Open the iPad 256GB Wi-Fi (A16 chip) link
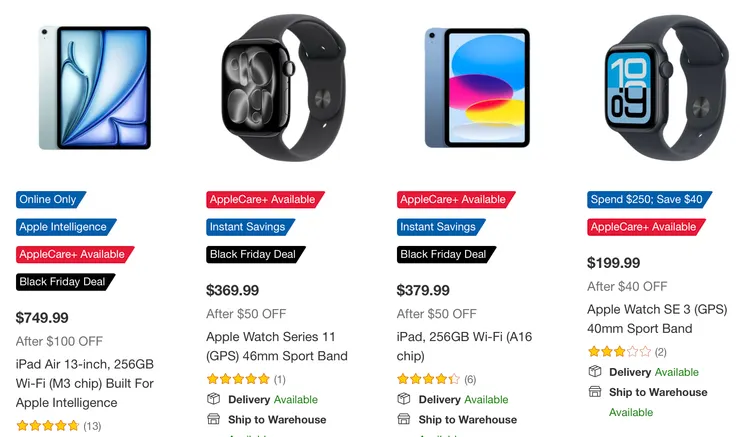This screenshot has height=437, width=740. point(465,346)
